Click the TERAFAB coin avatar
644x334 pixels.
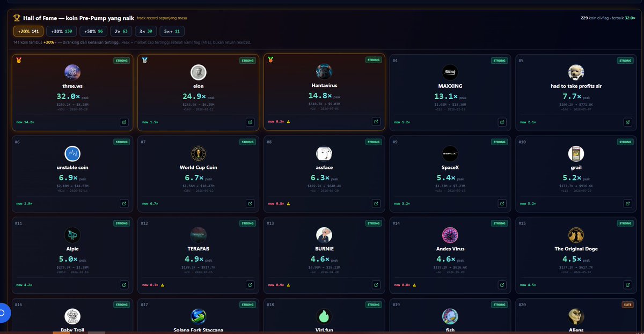pyautogui.click(x=199, y=235)
